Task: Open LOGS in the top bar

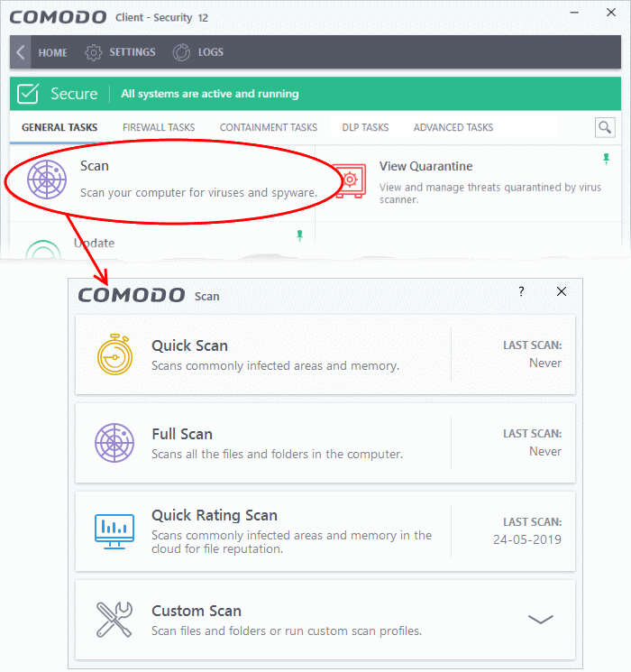Action: (210, 52)
